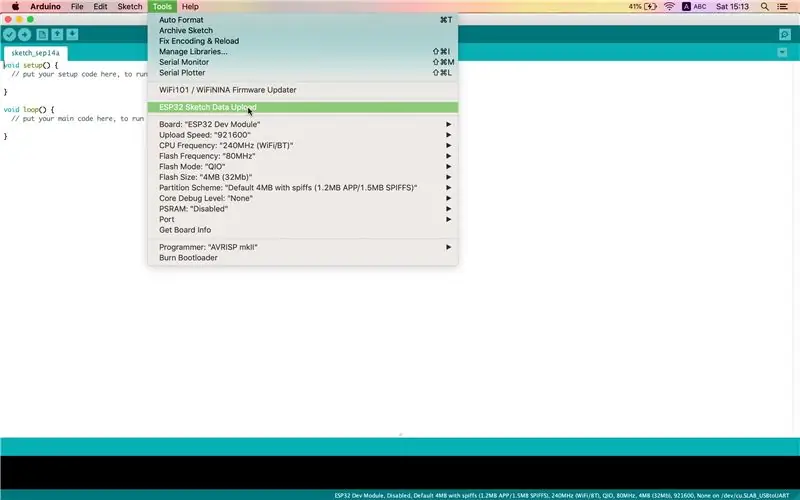Select ESP32 Sketch Data Upload
Viewport: 800px width, 500px height.
point(303,107)
